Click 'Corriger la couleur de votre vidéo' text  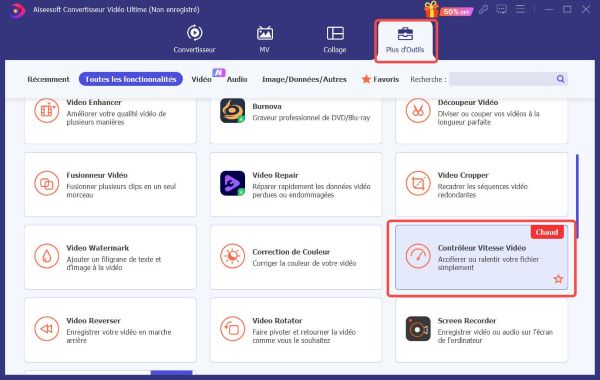[304, 263]
